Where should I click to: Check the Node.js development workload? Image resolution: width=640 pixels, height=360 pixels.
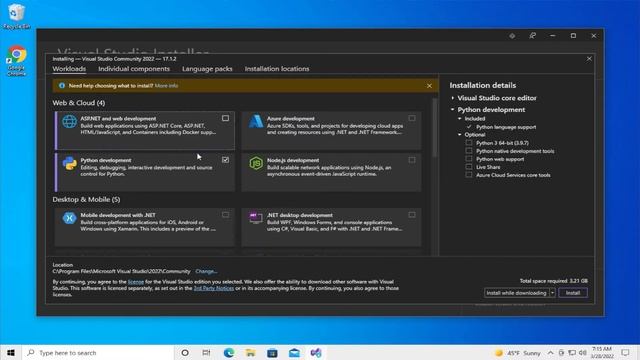412,160
